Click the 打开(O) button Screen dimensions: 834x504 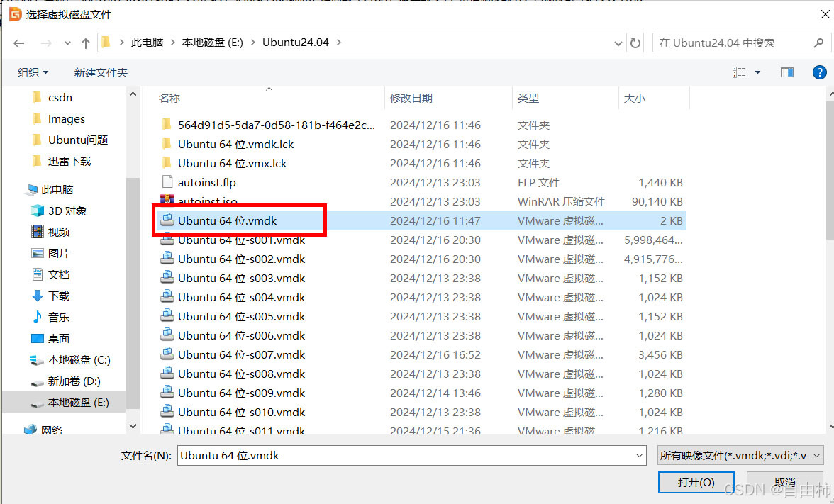tap(696, 482)
